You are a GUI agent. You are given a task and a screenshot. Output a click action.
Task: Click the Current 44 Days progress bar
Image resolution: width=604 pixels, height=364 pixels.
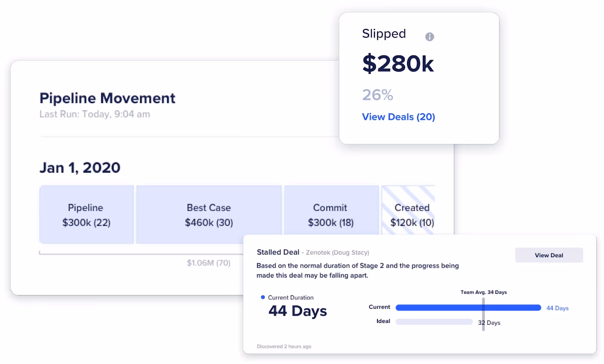468,308
